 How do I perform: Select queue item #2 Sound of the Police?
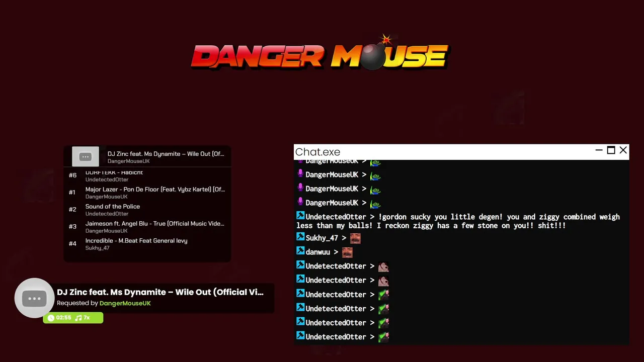click(147, 210)
